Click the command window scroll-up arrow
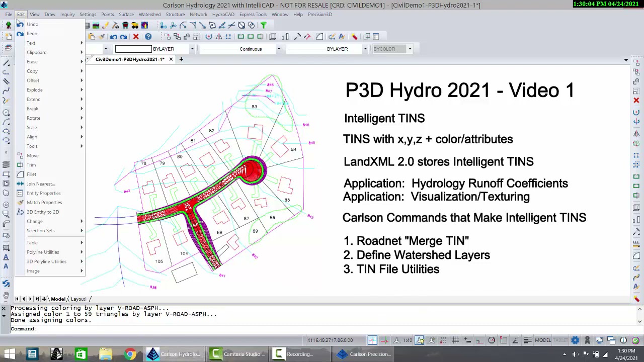The height and width of the screenshot is (362, 644). click(x=639, y=308)
